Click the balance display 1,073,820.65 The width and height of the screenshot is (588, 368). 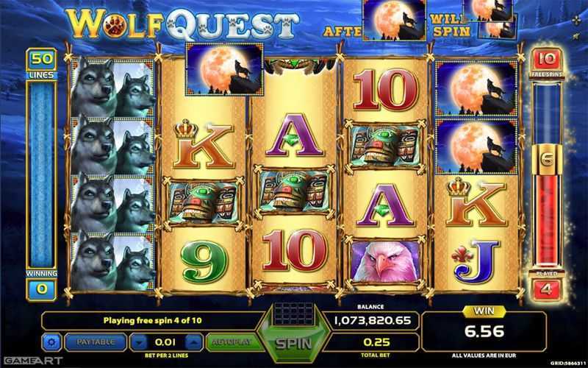pyautogui.click(x=373, y=320)
